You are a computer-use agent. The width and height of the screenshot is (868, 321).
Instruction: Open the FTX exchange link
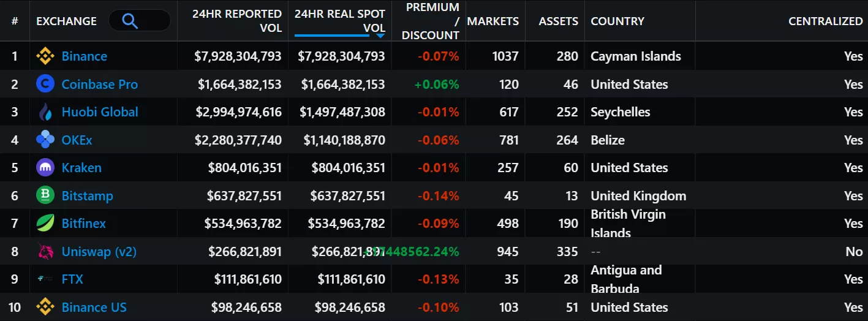(72, 279)
